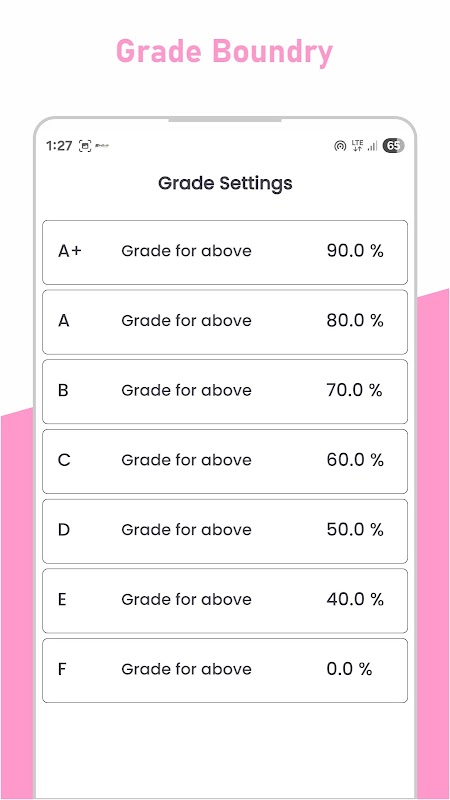Tap the screen recorder status icon
The height and width of the screenshot is (800, 450).
(85, 146)
